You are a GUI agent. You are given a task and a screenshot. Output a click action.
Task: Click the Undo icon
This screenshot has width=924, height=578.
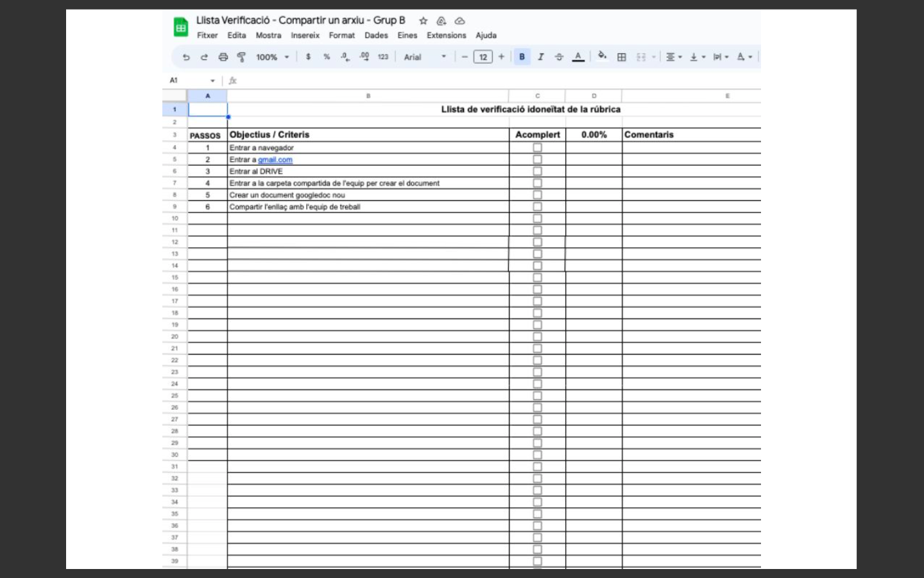tap(186, 57)
